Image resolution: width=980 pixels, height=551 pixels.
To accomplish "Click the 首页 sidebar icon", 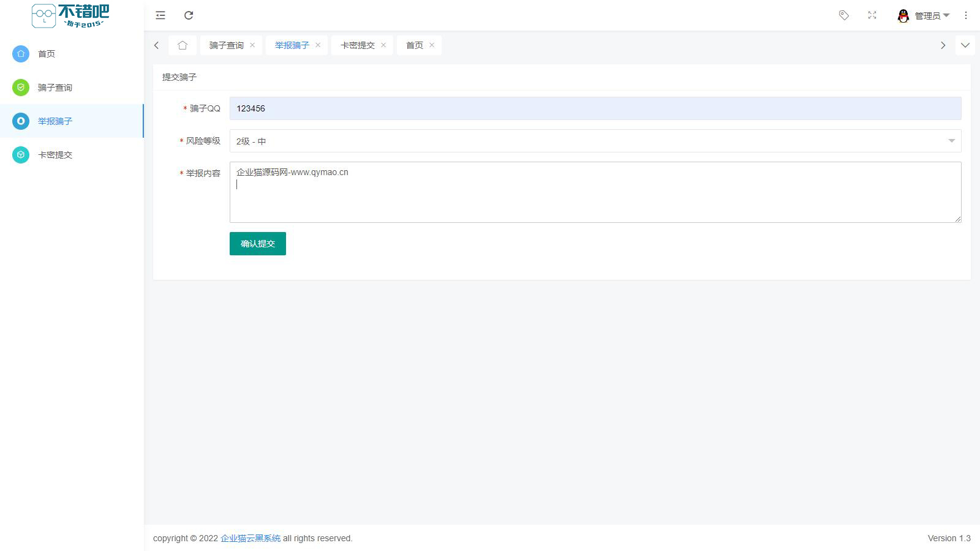I will coord(21,54).
